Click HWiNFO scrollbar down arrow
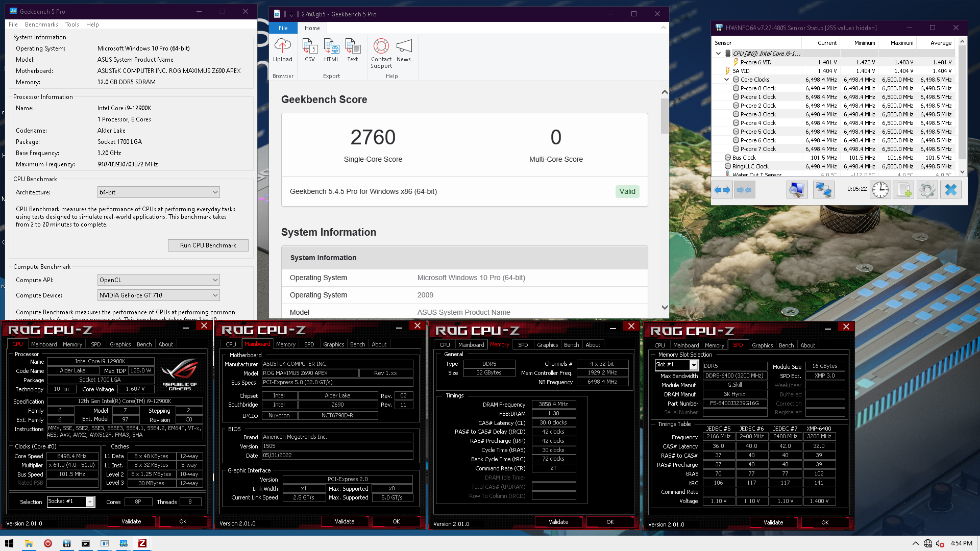The image size is (980, 551). point(962,172)
